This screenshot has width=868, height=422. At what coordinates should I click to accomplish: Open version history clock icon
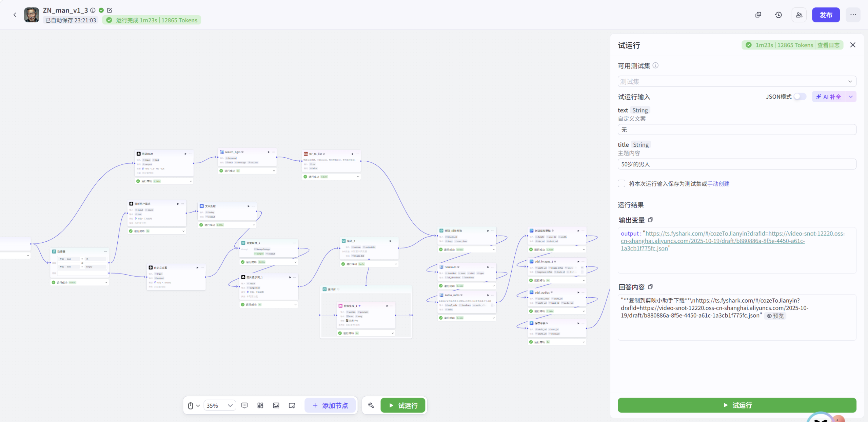click(x=778, y=15)
